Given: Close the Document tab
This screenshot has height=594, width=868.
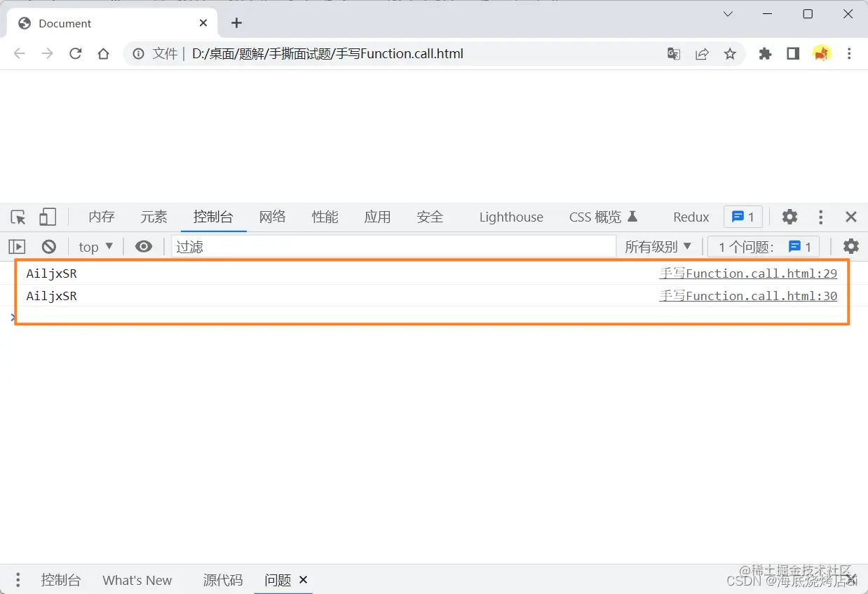Looking at the screenshot, I should click(x=203, y=23).
